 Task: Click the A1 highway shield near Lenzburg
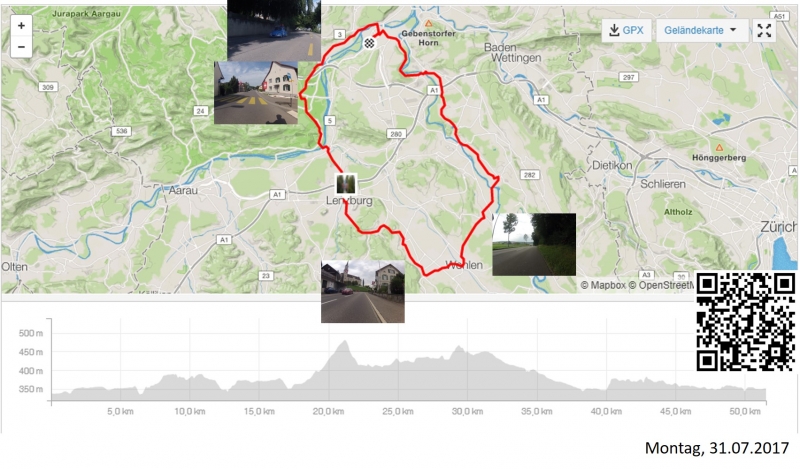coord(277,194)
